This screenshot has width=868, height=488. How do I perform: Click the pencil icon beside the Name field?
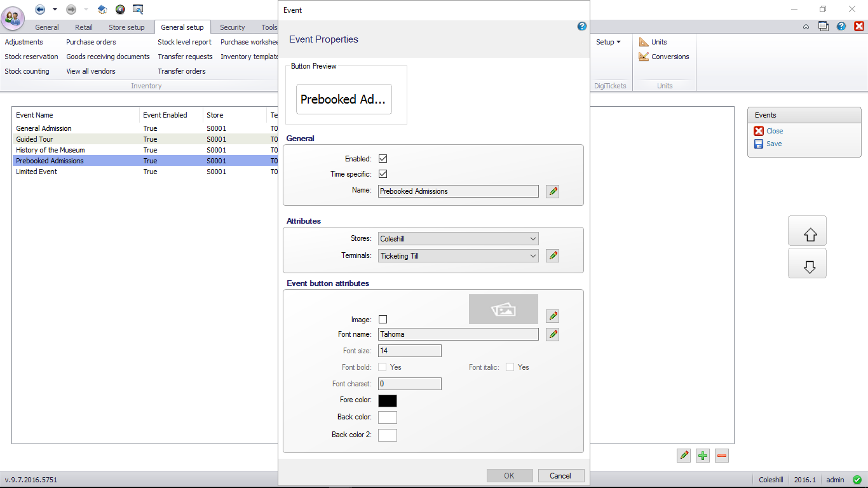click(x=552, y=191)
